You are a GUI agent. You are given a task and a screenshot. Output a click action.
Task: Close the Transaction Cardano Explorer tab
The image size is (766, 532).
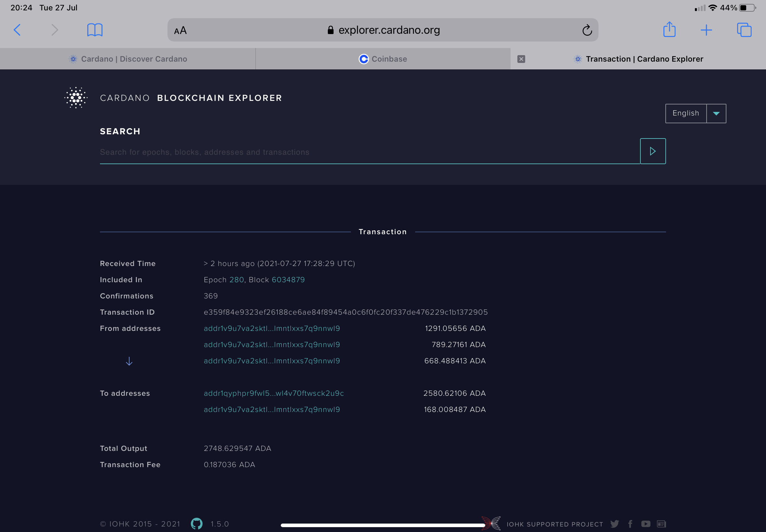pyautogui.click(x=521, y=59)
